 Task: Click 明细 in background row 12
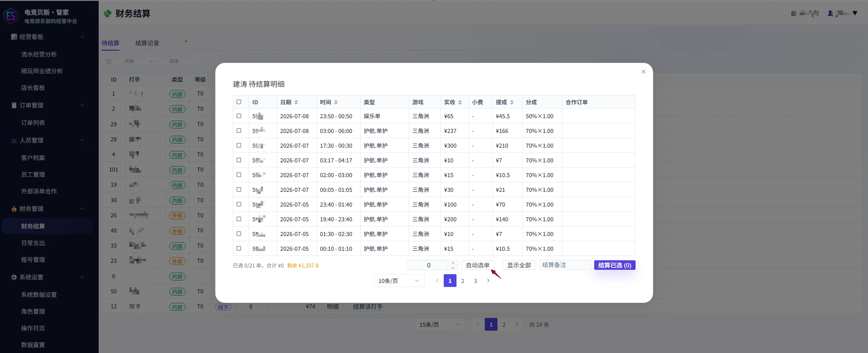pos(333,306)
